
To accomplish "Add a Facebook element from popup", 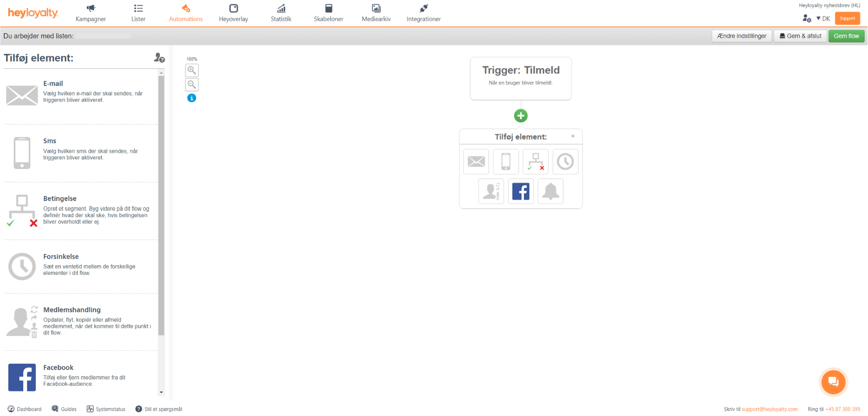I will coord(521,191).
